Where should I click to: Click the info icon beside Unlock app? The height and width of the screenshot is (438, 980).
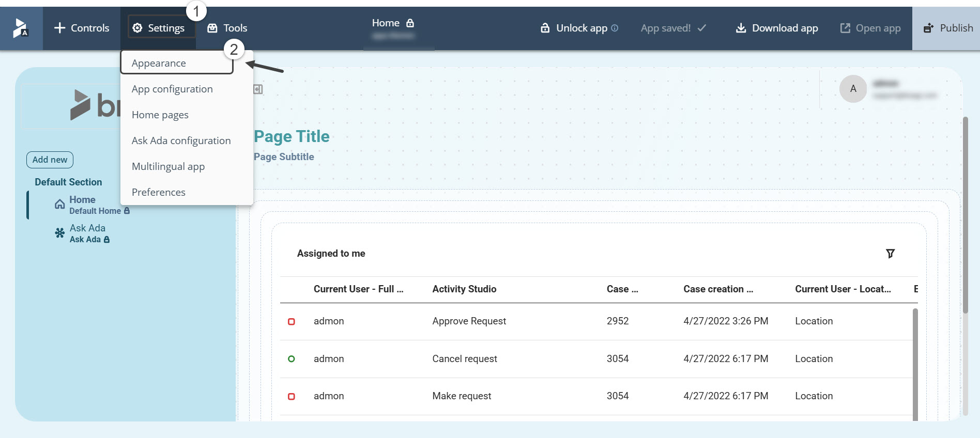click(x=615, y=28)
